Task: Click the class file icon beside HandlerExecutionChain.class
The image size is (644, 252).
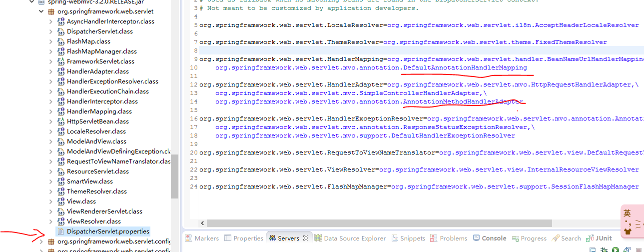Action: [x=61, y=91]
